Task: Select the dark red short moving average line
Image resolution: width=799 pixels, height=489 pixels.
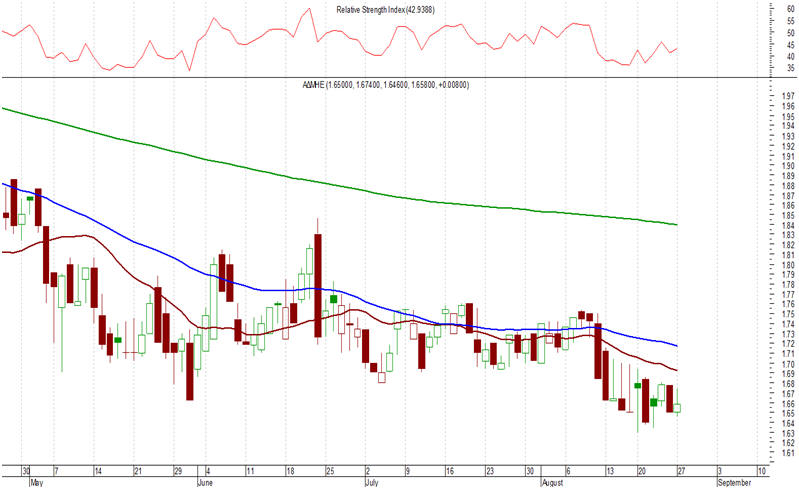Action: 339,317
